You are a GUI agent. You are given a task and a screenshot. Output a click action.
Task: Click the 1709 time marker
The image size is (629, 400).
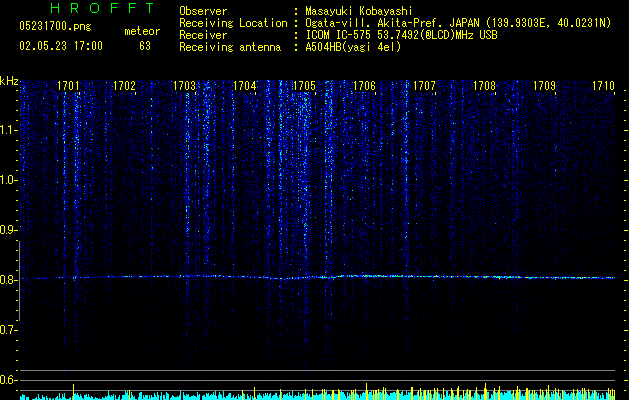click(544, 86)
